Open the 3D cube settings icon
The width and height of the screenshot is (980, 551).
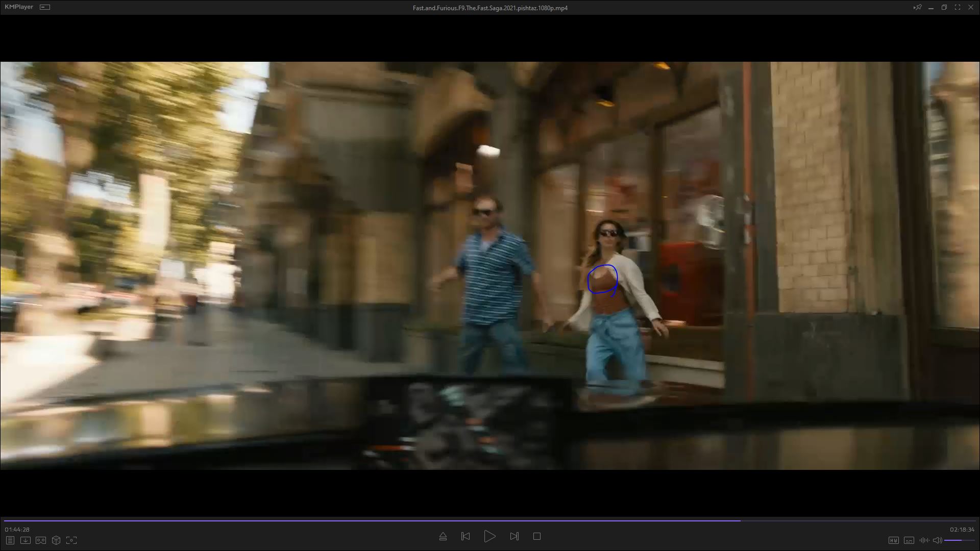click(56, 540)
